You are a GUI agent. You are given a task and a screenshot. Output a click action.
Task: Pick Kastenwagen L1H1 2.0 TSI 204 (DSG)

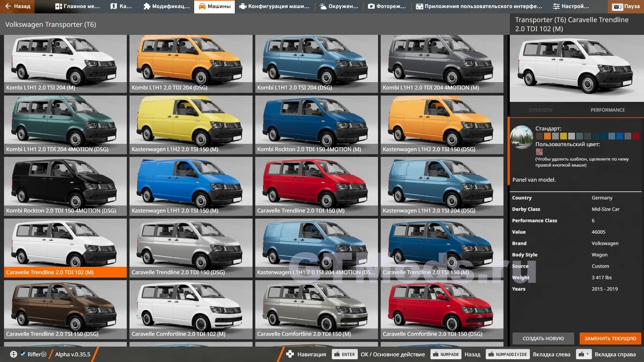pyautogui.click(x=442, y=186)
